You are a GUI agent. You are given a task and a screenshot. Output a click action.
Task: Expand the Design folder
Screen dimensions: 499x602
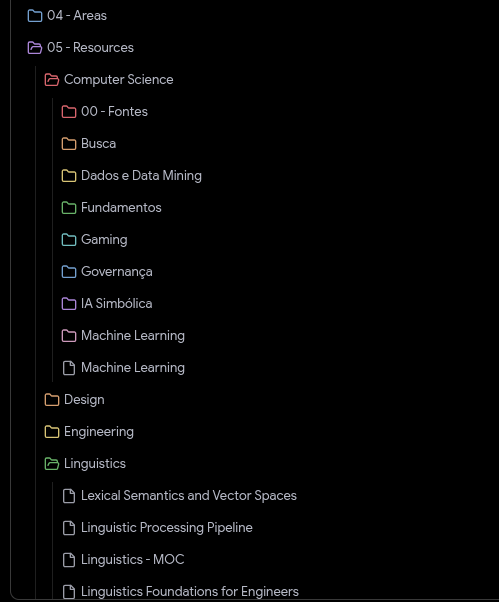click(74, 400)
